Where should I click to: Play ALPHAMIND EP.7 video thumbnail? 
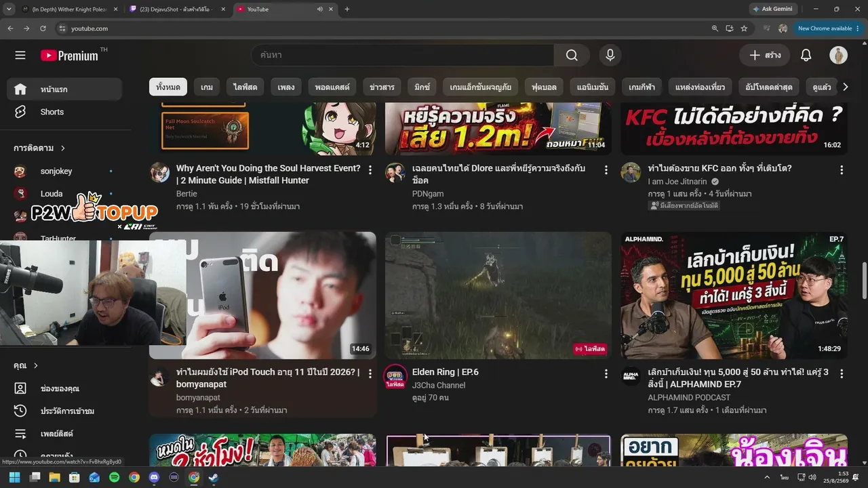[734, 296]
